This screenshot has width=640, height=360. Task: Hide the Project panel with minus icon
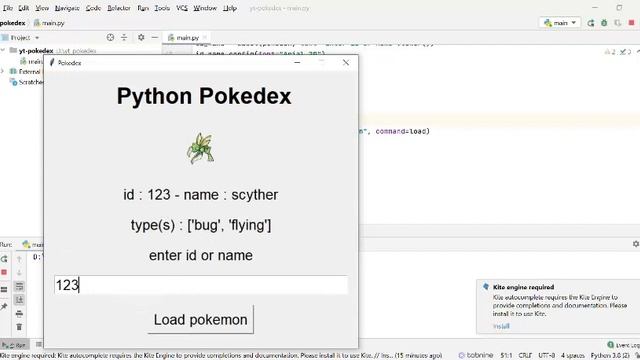(155, 38)
